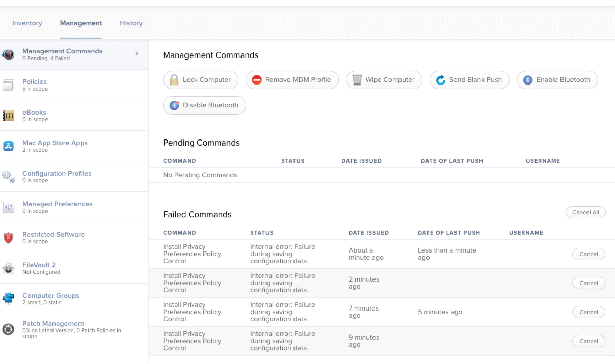Click the Patch Management icon

(x=8, y=329)
